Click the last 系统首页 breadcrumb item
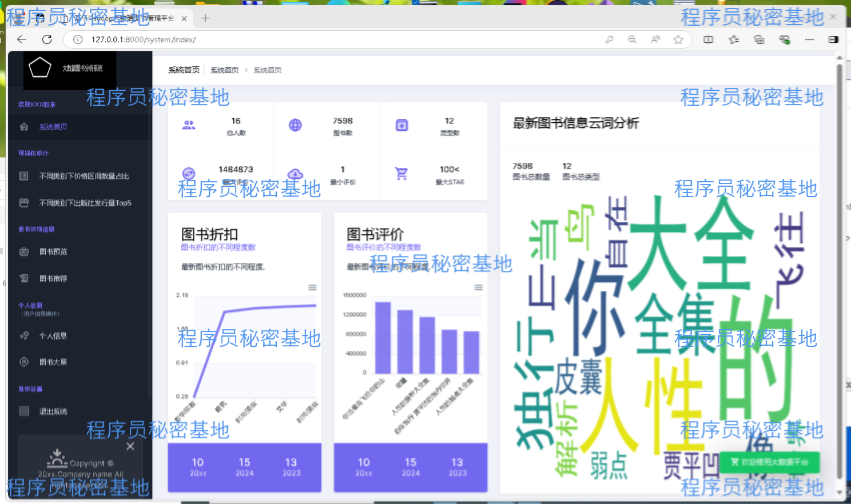 tap(268, 70)
